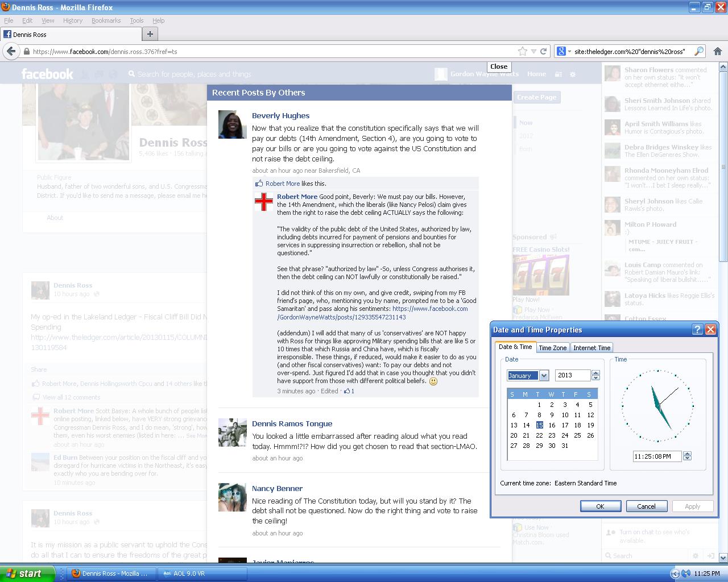Select day 31 in the calendar
Screen dimensions: 728x582
(x=565, y=446)
